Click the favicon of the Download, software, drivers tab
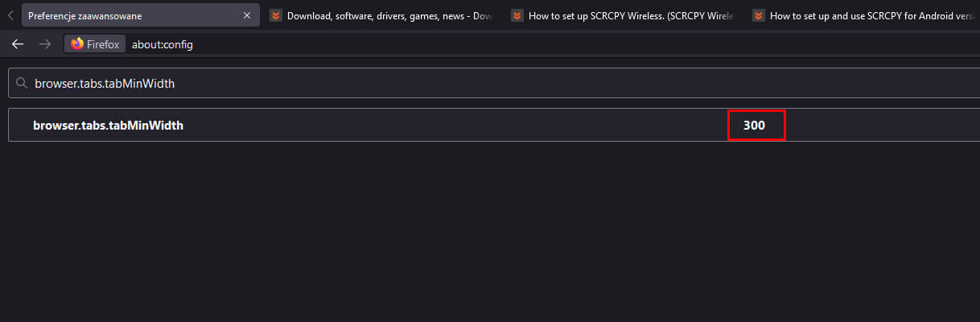The image size is (980, 322). point(276,15)
